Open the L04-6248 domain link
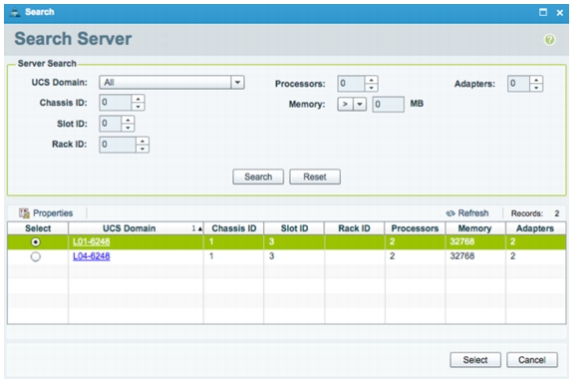588x382 pixels. click(91, 256)
